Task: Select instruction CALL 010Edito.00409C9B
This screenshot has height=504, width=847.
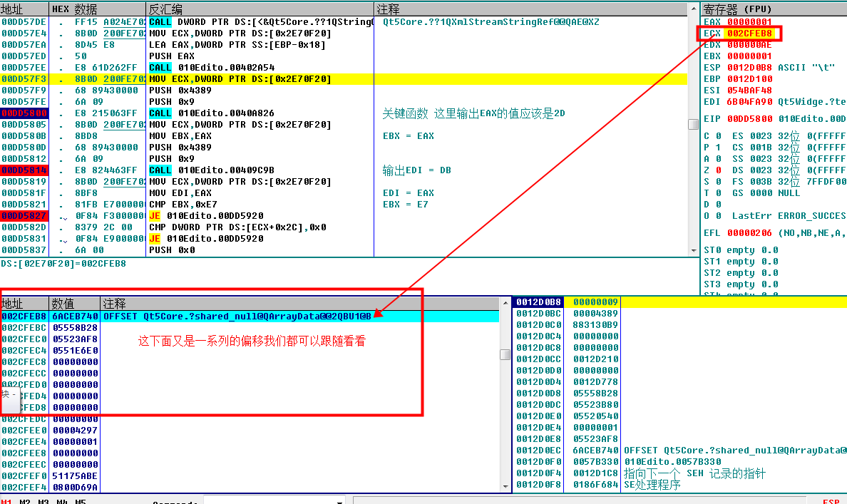Action: pyautogui.click(x=212, y=170)
